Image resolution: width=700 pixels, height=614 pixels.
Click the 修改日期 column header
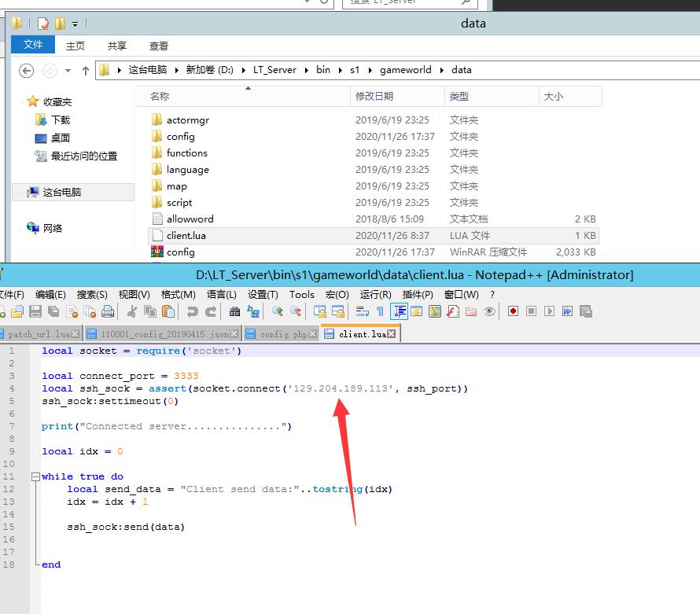tap(374, 96)
